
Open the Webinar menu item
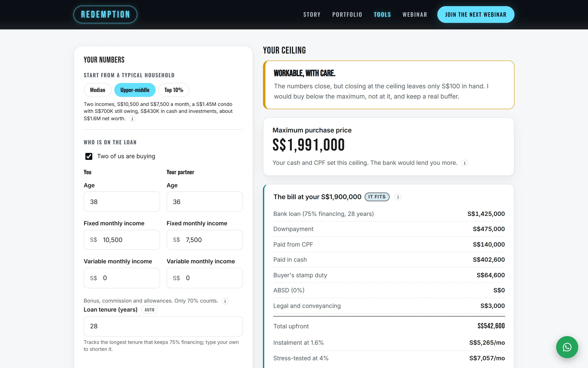tap(415, 15)
